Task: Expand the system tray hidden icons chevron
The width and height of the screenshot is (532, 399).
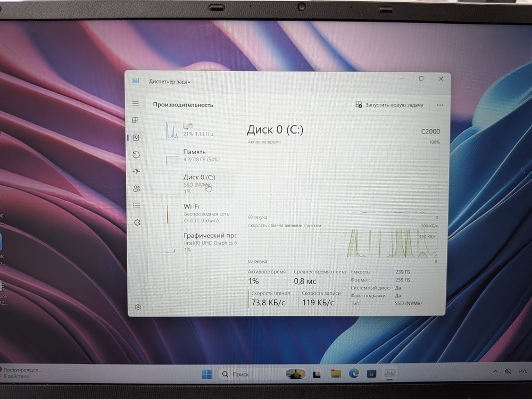Action: pyautogui.click(x=495, y=371)
